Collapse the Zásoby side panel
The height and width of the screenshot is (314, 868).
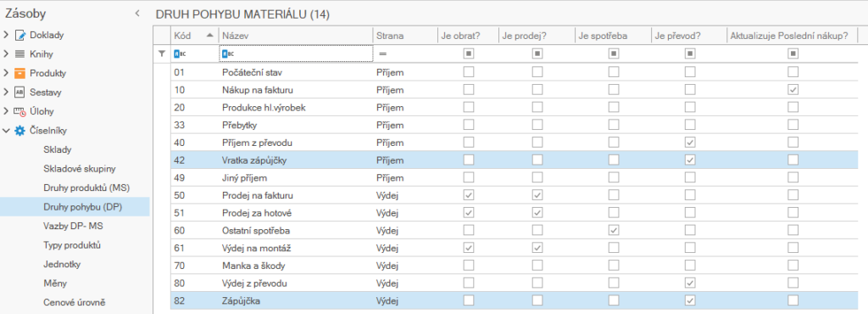[x=137, y=14]
